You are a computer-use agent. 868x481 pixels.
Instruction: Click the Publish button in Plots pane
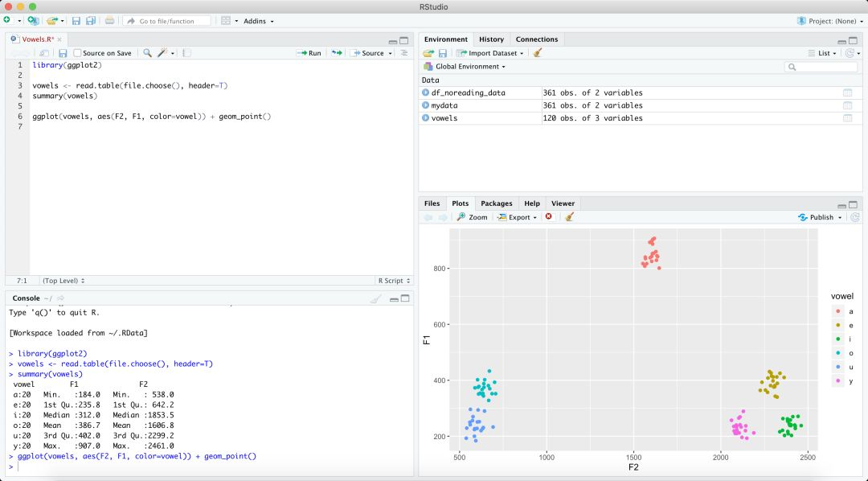tap(820, 217)
